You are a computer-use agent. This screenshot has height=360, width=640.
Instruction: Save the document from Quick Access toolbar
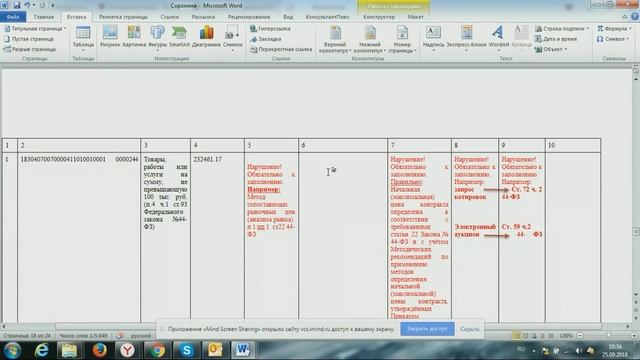17,5
